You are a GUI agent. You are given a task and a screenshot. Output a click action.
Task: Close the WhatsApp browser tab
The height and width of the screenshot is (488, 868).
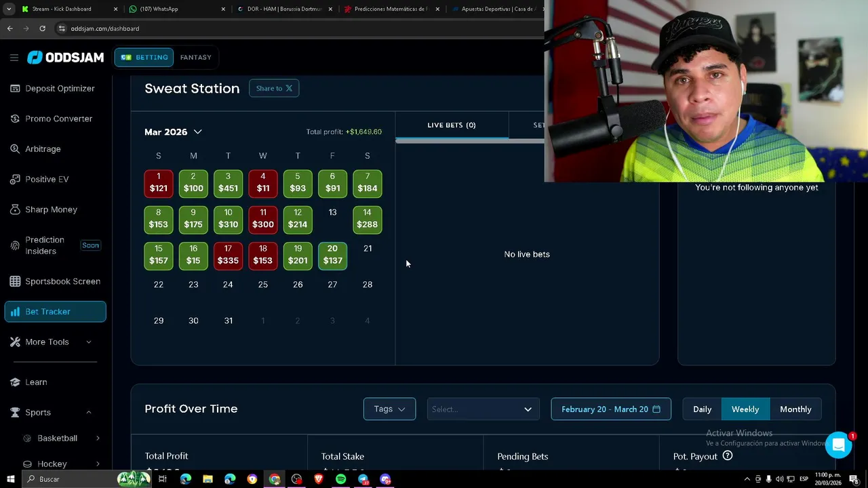(x=223, y=9)
